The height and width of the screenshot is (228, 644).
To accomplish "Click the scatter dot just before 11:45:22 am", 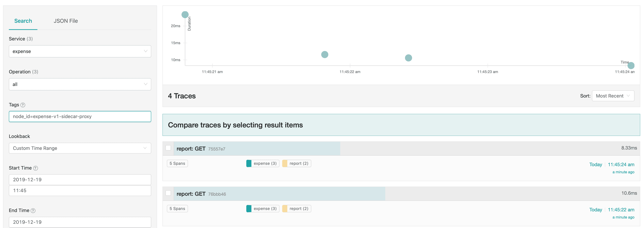I will (x=325, y=54).
